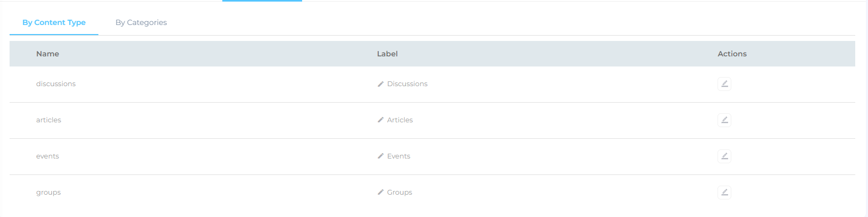Click the edit action icon for discussions row
The width and height of the screenshot is (868, 217).
point(724,84)
